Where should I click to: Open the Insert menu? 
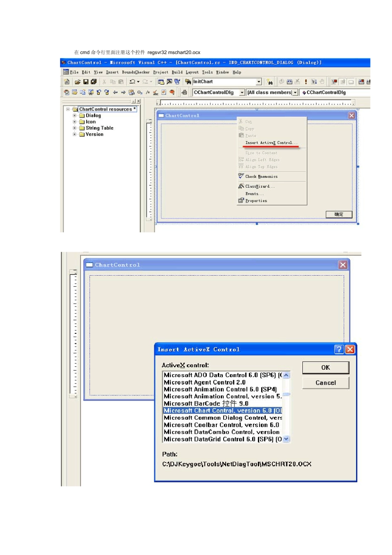pos(112,72)
